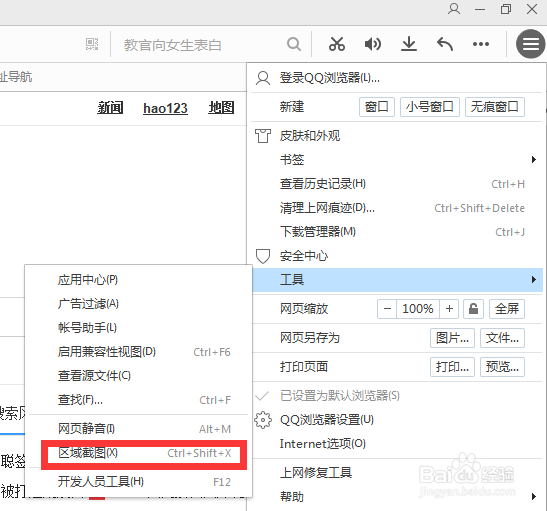Click person icon beside 登录QQ浏览器
The image size is (547, 511).
pyautogui.click(x=263, y=78)
